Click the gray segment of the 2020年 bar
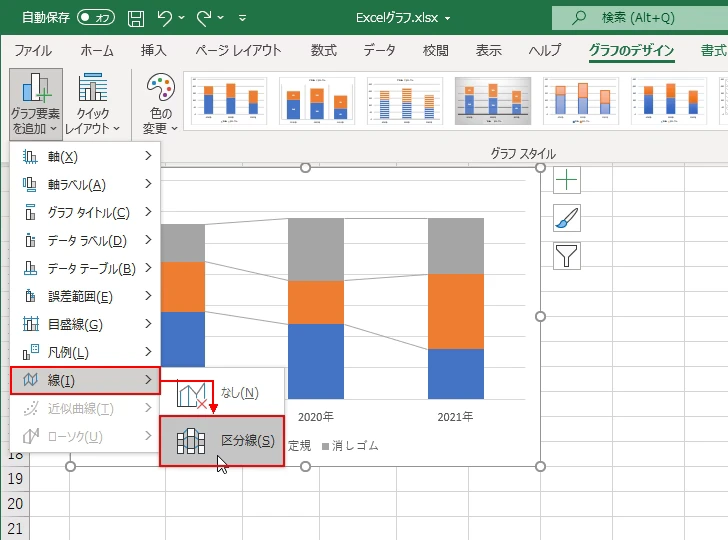 316,249
